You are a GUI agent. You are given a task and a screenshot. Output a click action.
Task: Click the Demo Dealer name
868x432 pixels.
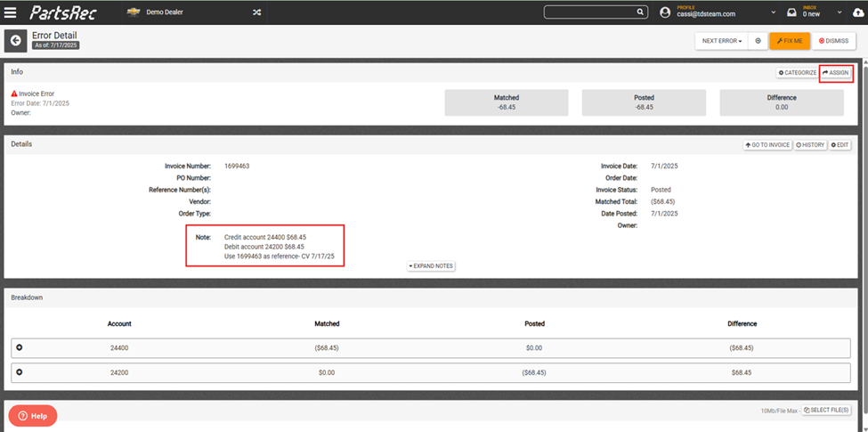click(x=165, y=12)
